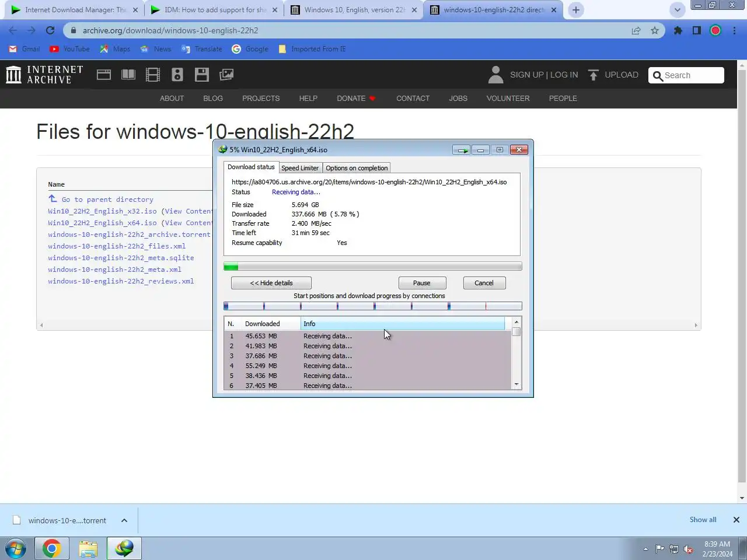Click the muted volume tray icon

click(x=689, y=549)
